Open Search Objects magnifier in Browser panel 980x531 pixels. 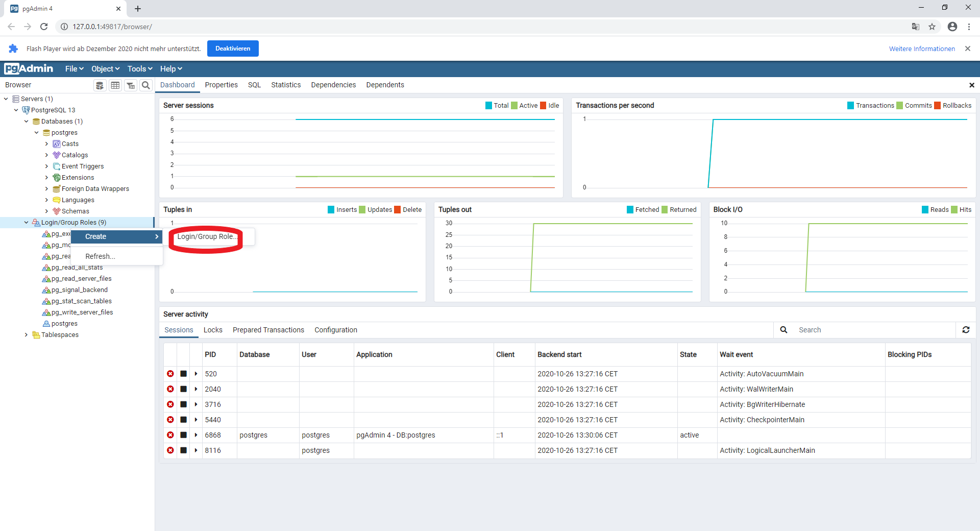point(146,85)
